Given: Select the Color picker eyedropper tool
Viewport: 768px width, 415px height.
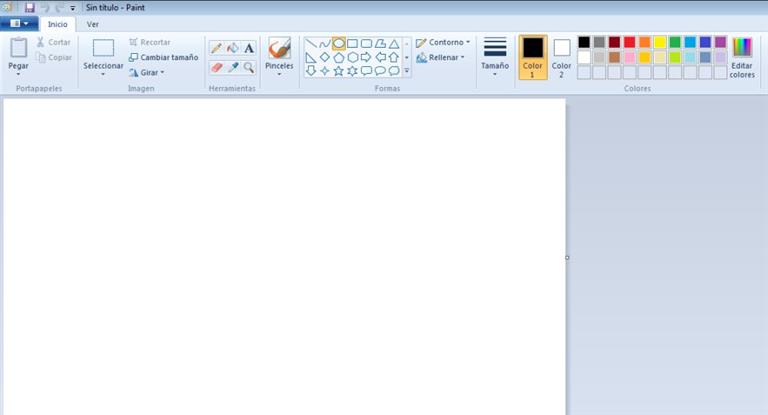Looking at the screenshot, I should [233, 67].
